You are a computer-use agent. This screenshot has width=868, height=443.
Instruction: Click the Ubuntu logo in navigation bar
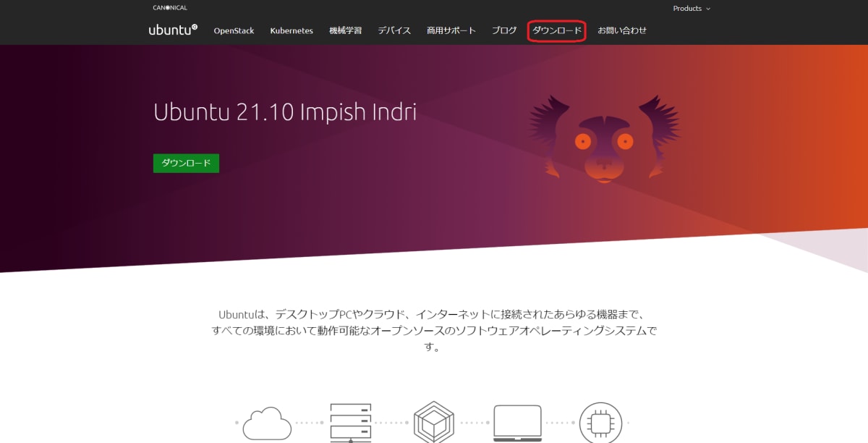click(173, 30)
